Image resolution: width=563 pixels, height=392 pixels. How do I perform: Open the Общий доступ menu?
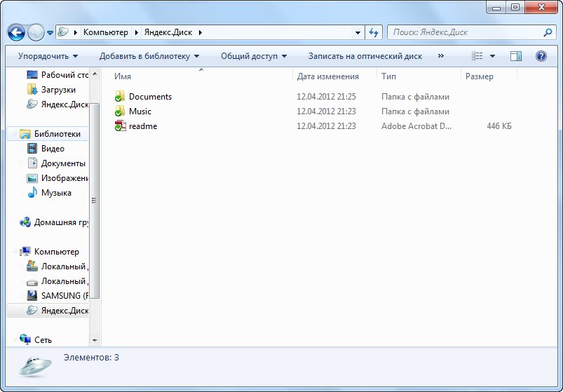[x=254, y=56]
